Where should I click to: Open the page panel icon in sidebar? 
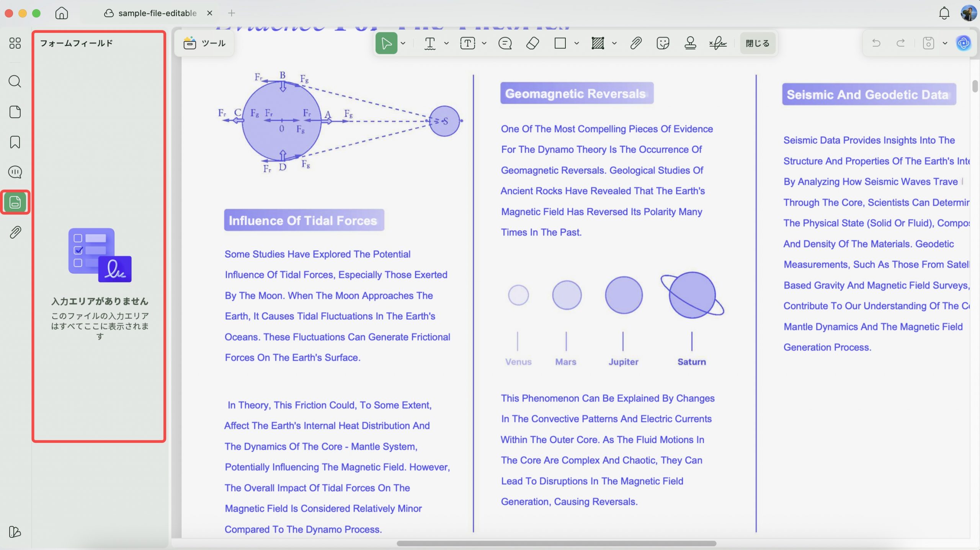point(15,112)
